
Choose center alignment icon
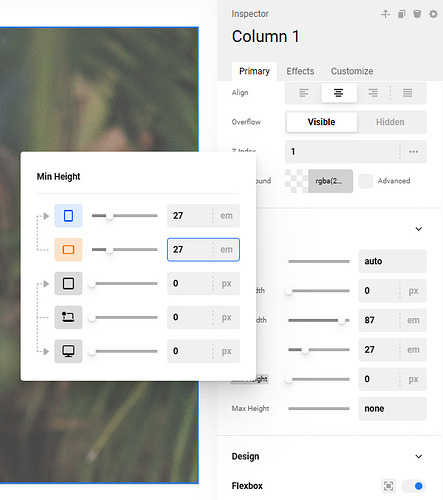(x=339, y=93)
